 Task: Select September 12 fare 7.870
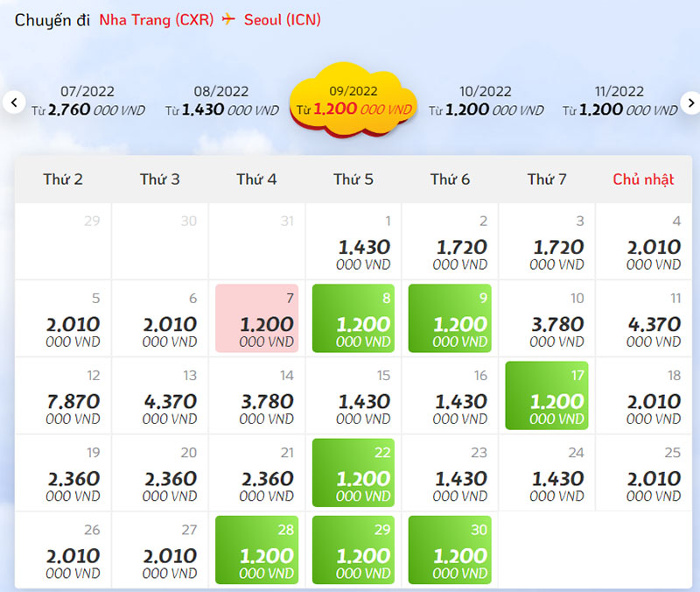(63, 396)
